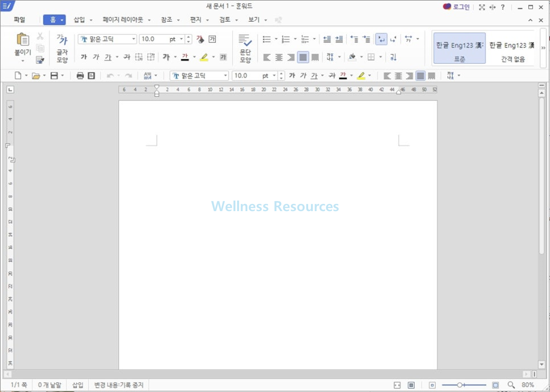
Task: Click the New document icon in quick toolbar
Action: tap(18, 75)
